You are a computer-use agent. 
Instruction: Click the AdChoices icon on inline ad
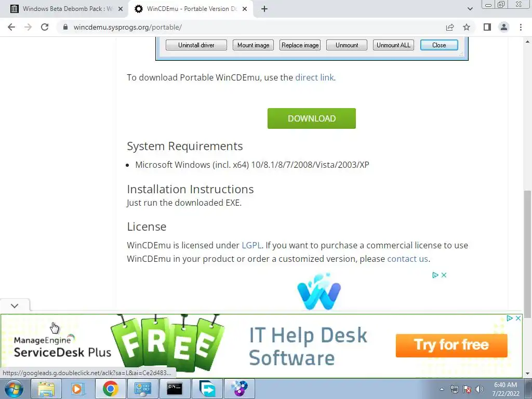pos(435,275)
